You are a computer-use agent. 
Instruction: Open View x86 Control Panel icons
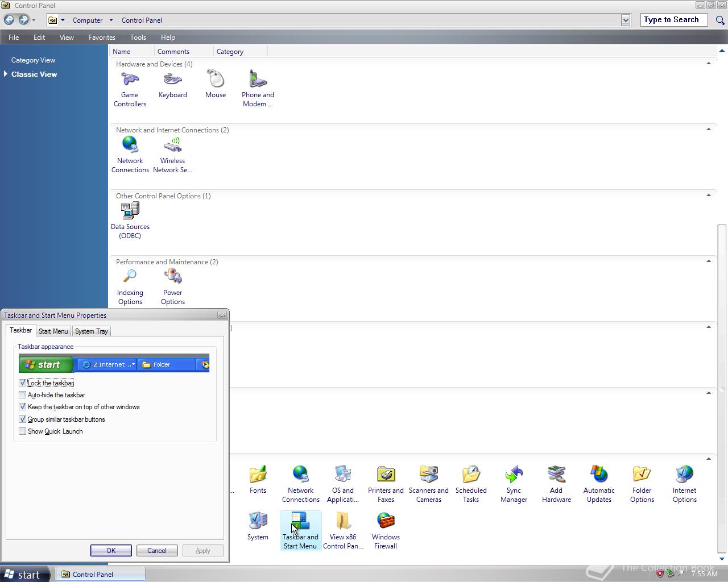(x=343, y=531)
